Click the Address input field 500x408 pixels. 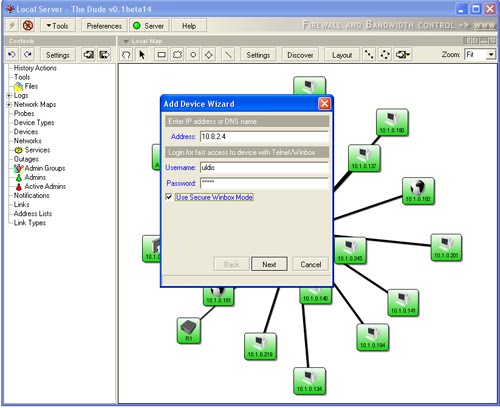tap(264, 137)
